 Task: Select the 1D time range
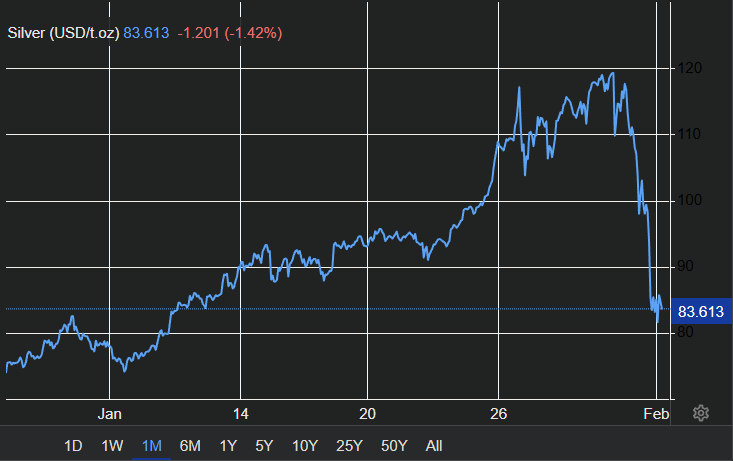pos(73,446)
